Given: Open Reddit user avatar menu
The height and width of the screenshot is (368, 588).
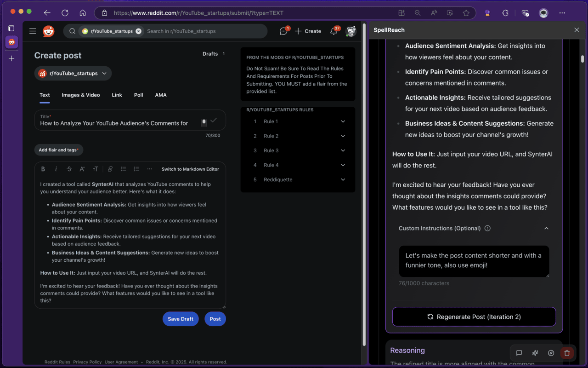Looking at the screenshot, I should coord(351,31).
